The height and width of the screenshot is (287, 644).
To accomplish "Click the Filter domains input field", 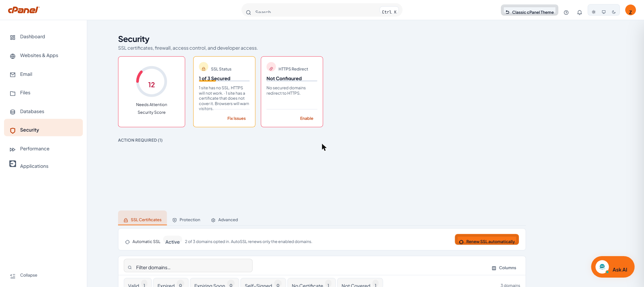I will 188,266.
